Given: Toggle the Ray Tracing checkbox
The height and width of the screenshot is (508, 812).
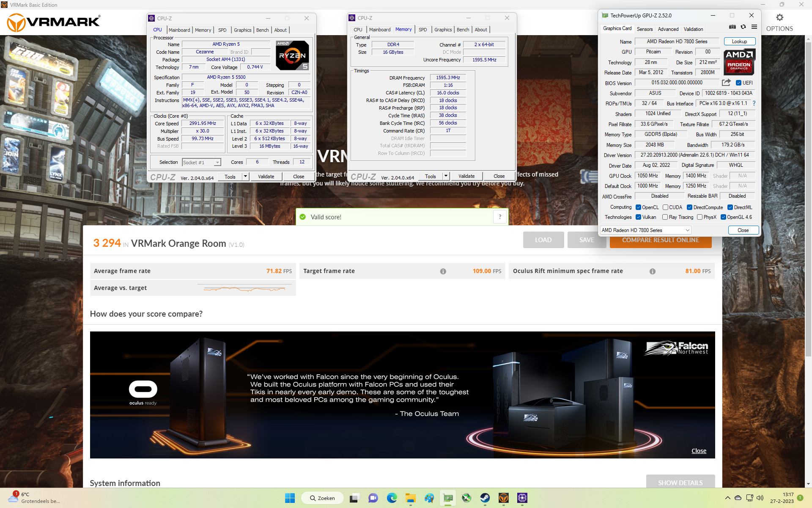Looking at the screenshot, I should (x=665, y=217).
